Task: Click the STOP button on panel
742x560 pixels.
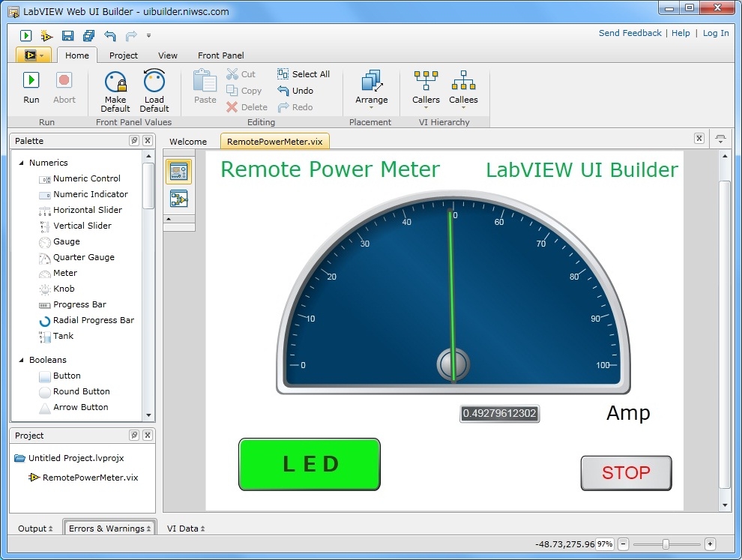Action: tap(626, 473)
